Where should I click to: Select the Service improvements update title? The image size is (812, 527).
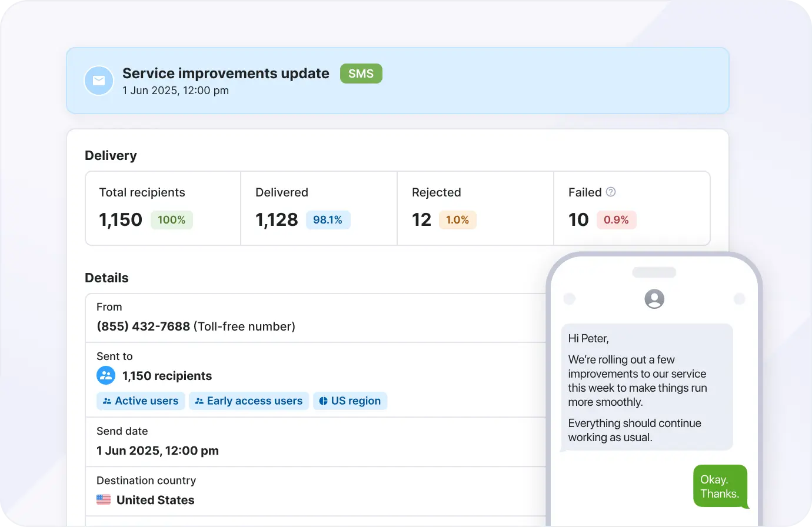pyautogui.click(x=225, y=74)
